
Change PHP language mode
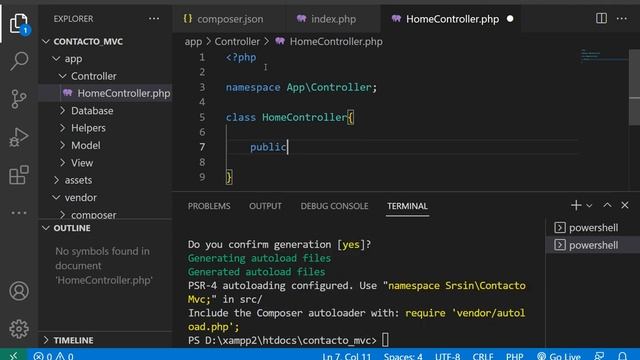(514, 356)
